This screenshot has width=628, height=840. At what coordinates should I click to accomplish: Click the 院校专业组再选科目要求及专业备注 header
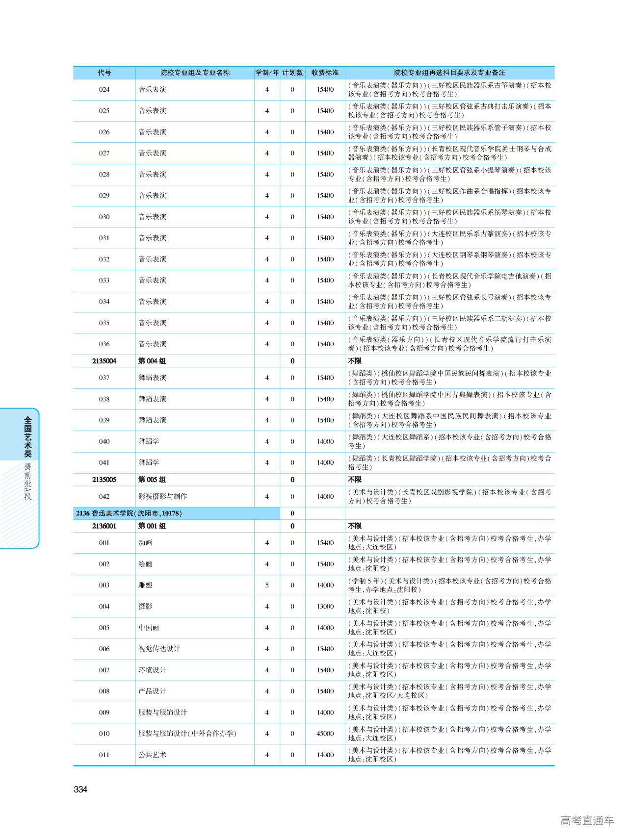(x=449, y=73)
